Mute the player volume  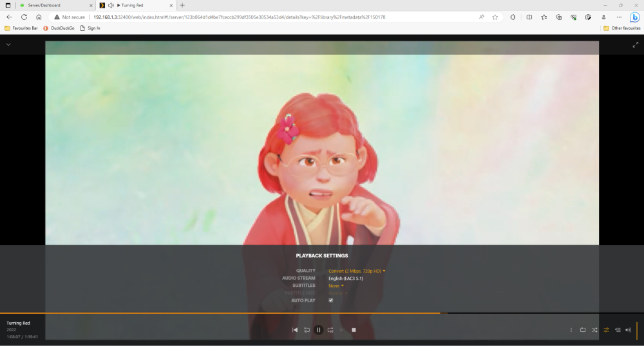[x=628, y=330]
